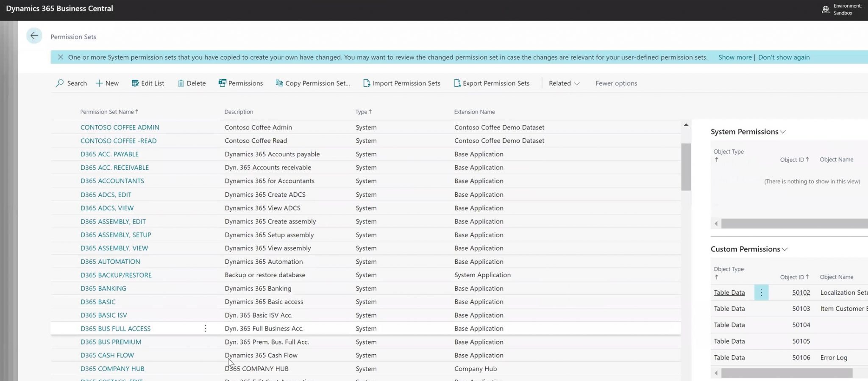Image resolution: width=868 pixels, height=381 pixels.
Task: Open Search in the action bar
Action: [71, 83]
